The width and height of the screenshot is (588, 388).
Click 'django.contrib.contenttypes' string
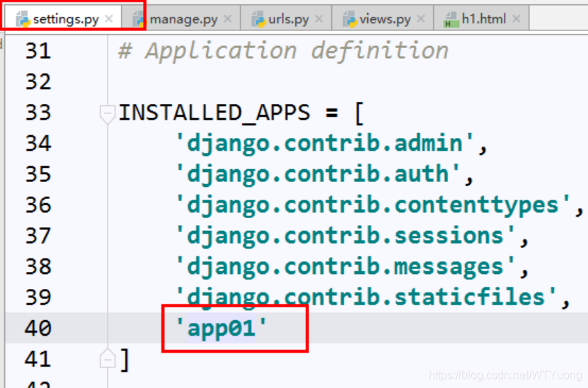pyautogui.click(x=373, y=205)
